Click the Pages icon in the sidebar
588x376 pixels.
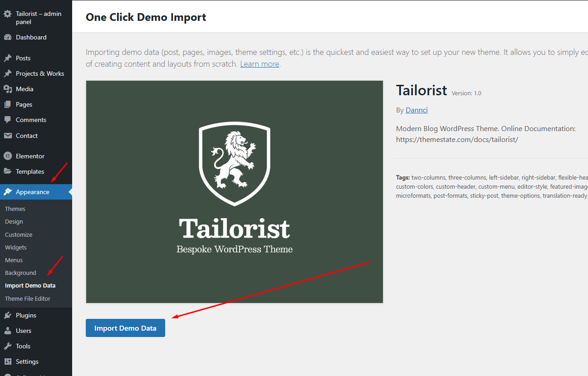point(7,104)
